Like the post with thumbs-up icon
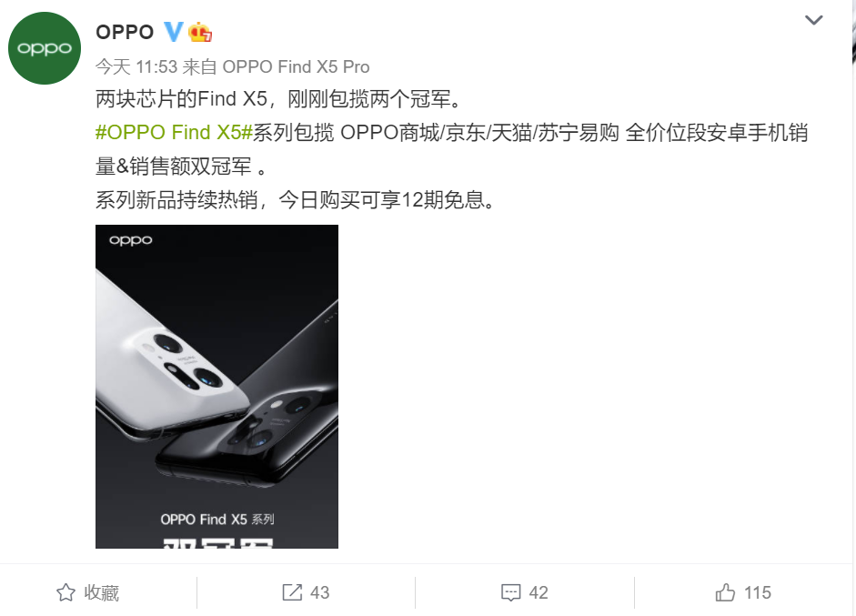This screenshot has height=616, width=856. [x=725, y=592]
